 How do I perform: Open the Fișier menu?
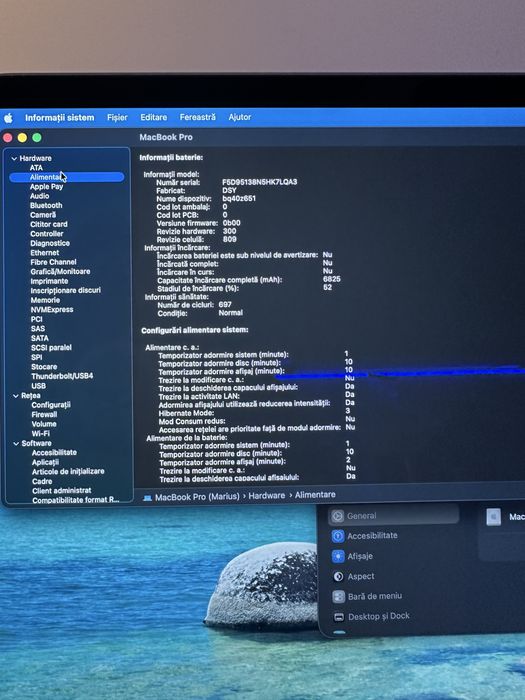[x=117, y=117]
